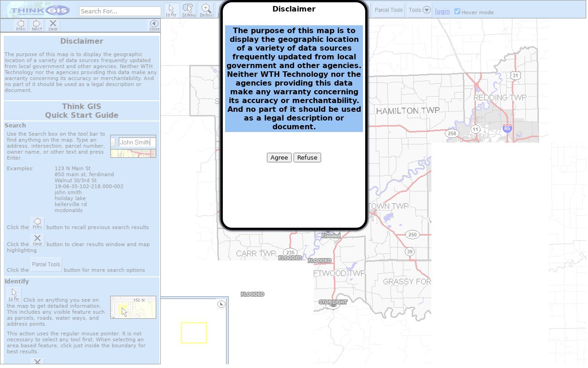Click the Think GIS logo
Viewport: 588px width, 368px height.
[x=40, y=11]
